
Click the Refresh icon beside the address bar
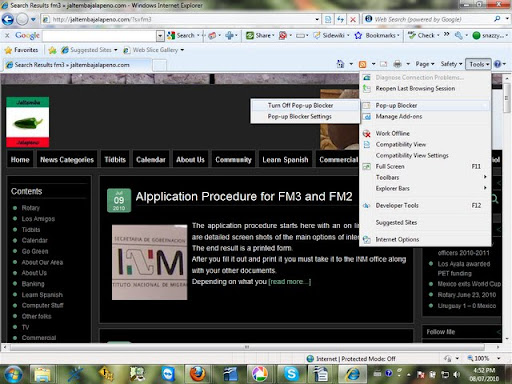coord(340,19)
